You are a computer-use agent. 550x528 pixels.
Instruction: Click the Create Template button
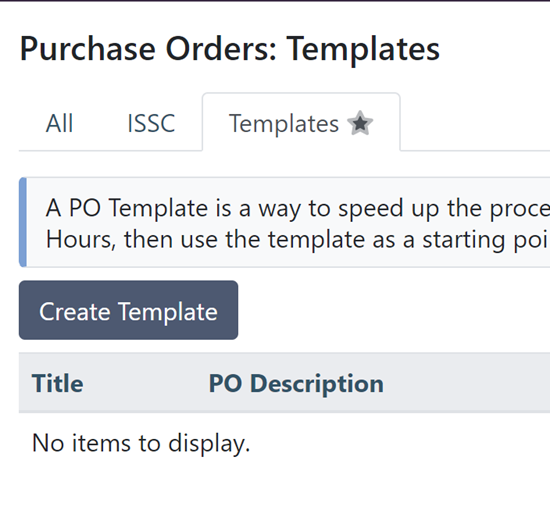point(128,310)
